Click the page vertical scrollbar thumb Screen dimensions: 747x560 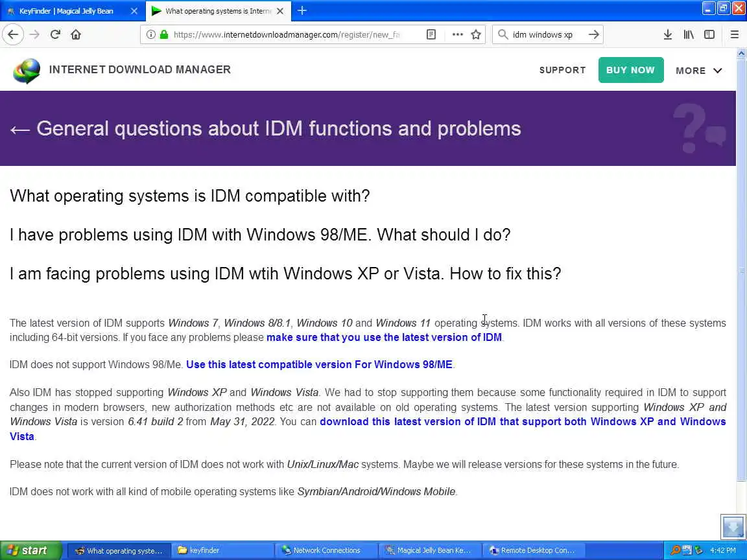pos(741,270)
